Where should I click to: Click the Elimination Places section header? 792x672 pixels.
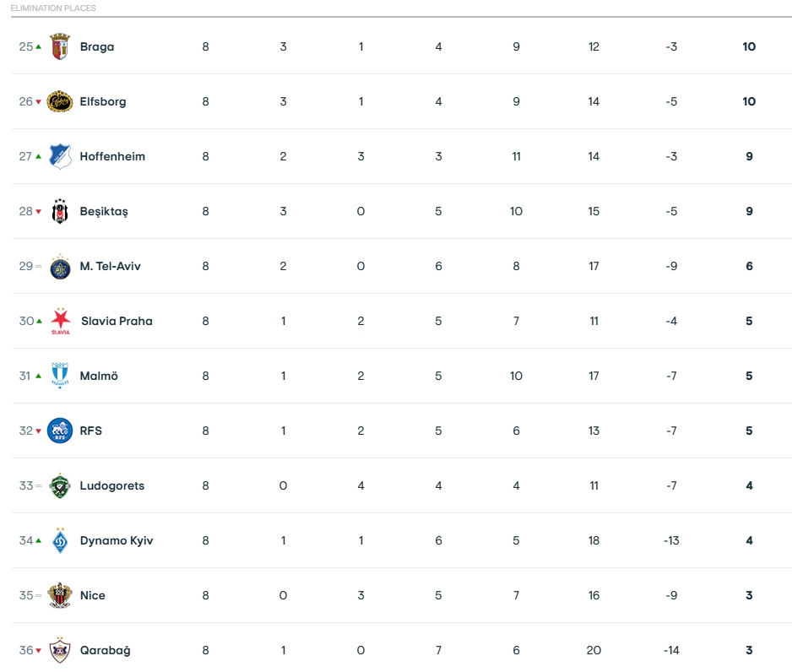(53, 8)
